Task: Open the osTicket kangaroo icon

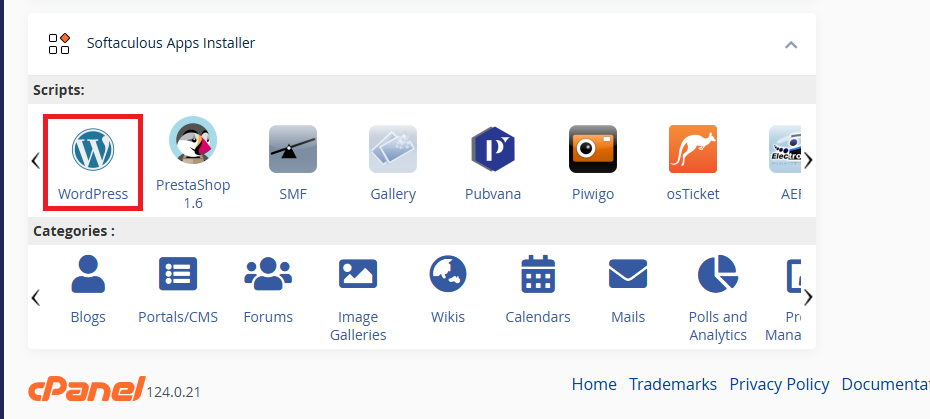Action: click(x=693, y=149)
